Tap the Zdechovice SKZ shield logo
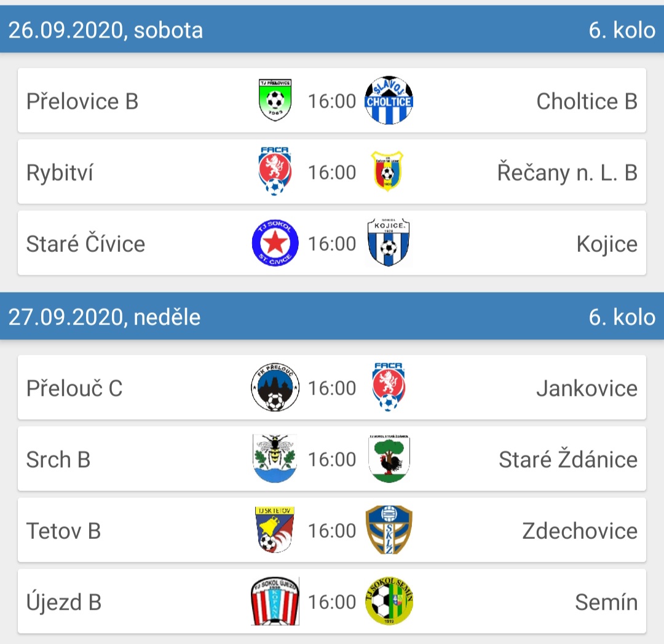664x644 pixels. 388,530
